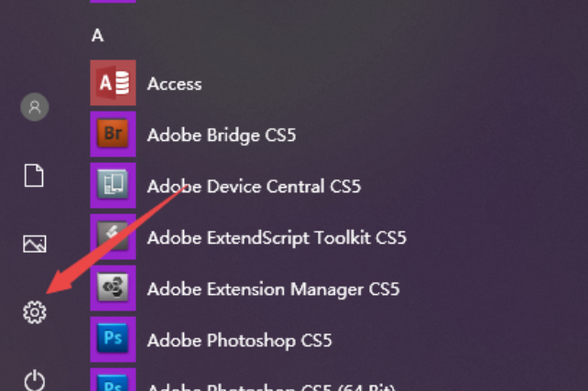The width and height of the screenshot is (588, 391).
Task: Open the Documents folder icon
Action: click(x=35, y=176)
